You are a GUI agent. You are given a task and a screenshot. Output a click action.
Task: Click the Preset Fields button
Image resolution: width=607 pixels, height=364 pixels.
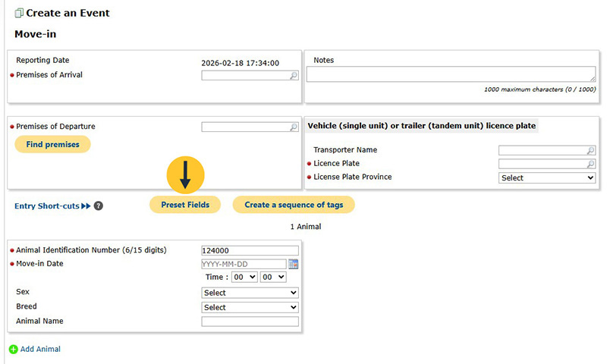click(x=184, y=205)
